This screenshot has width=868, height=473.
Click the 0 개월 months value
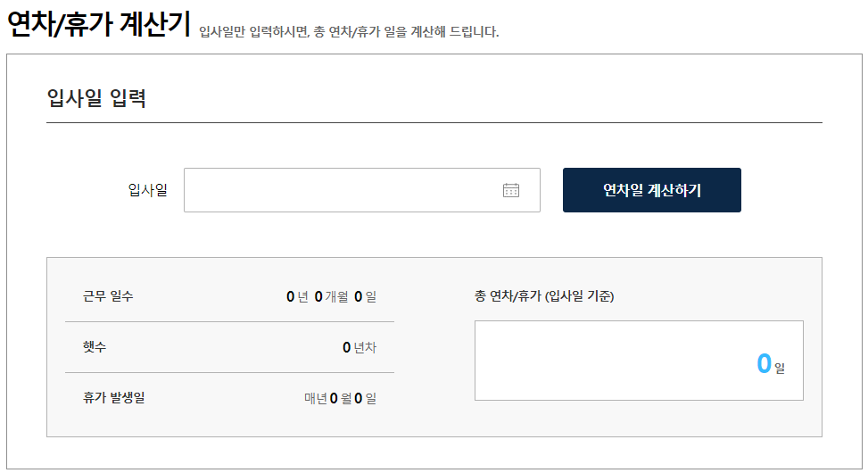331,297
